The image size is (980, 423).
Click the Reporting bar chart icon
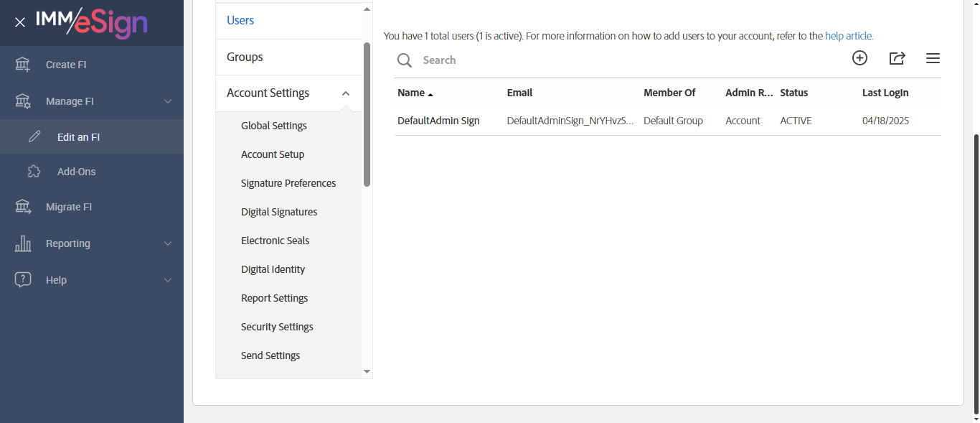(23, 243)
